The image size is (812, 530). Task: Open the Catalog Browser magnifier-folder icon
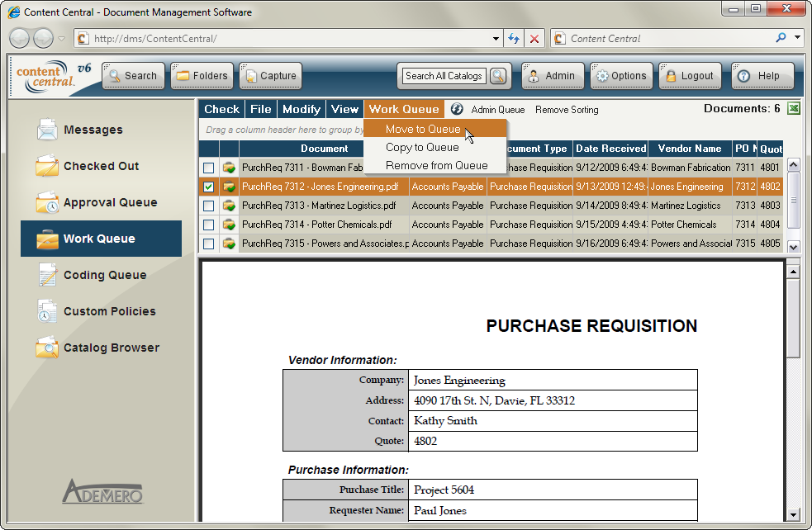[x=47, y=348]
